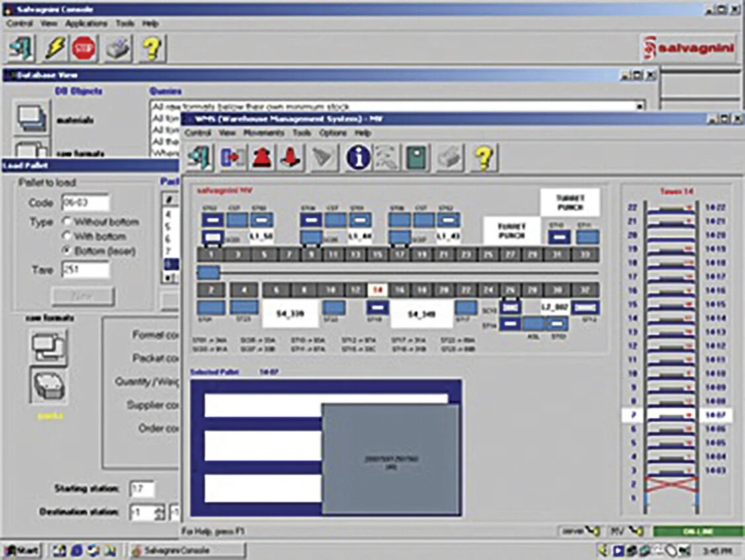This screenshot has height=560, width=745.
Task: Click the S4_339 machine box
Action: [290, 314]
